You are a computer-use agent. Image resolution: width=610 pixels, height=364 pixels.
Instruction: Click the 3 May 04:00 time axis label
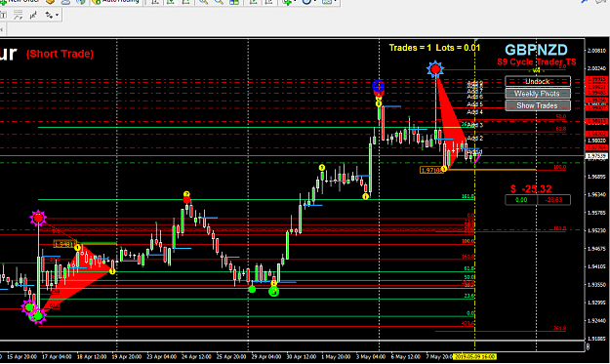tap(370, 356)
